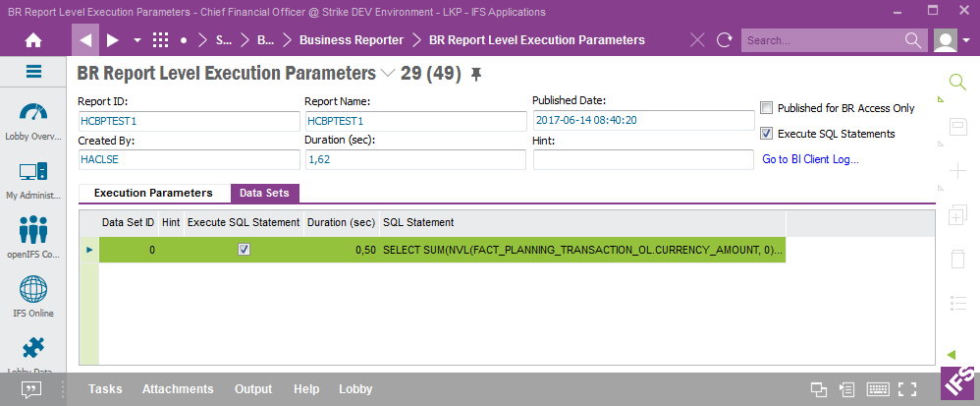Stop loading with the X icon
The image size is (980, 406).
697,40
